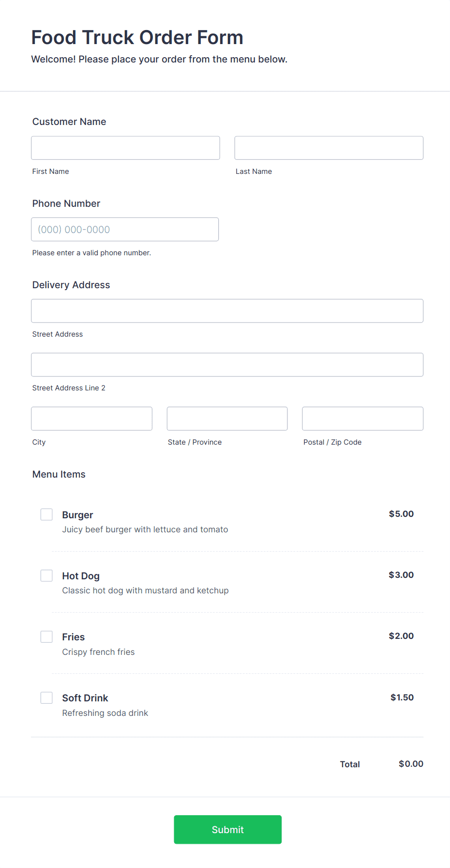Click the phone number validation hint text
The height and width of the screenshot is (868, 450).
point(91,252)
